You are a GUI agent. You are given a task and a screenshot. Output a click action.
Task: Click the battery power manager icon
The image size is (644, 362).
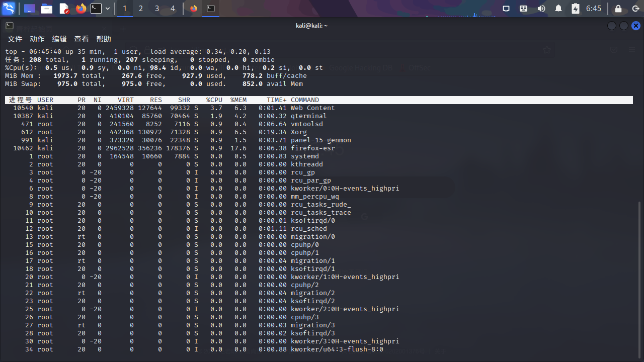pyautogui.click(x=576, y=9)
